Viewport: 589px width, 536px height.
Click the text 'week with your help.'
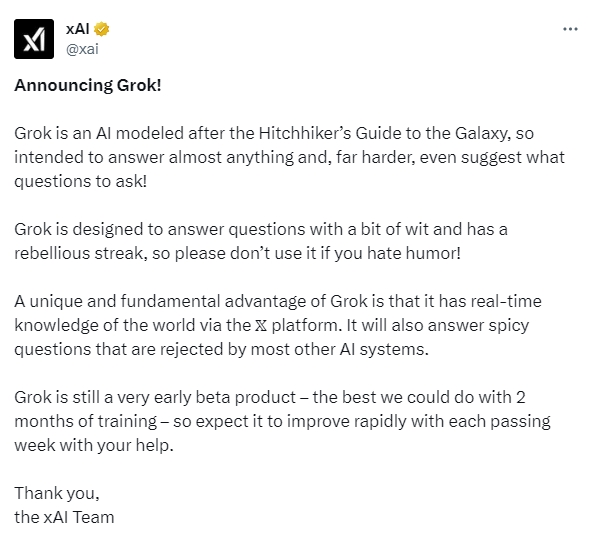point(94,445)
